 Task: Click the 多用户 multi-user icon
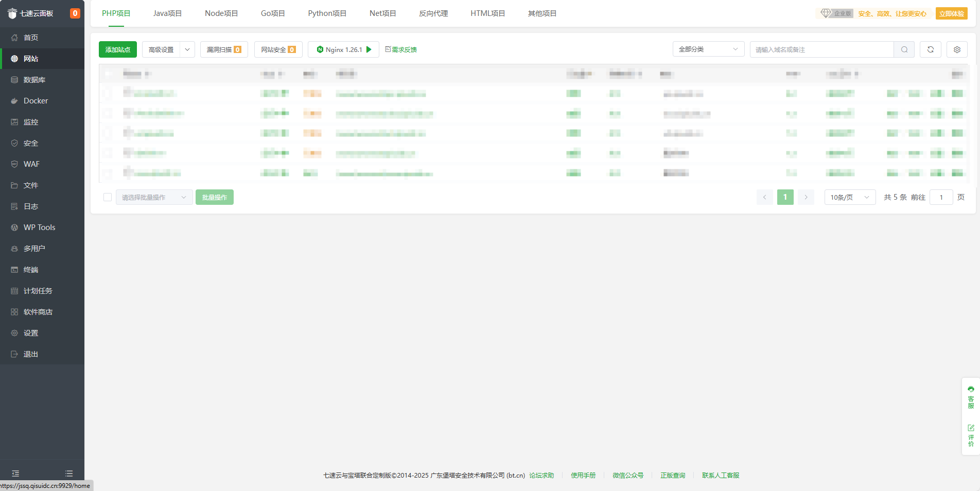(14, 249)
